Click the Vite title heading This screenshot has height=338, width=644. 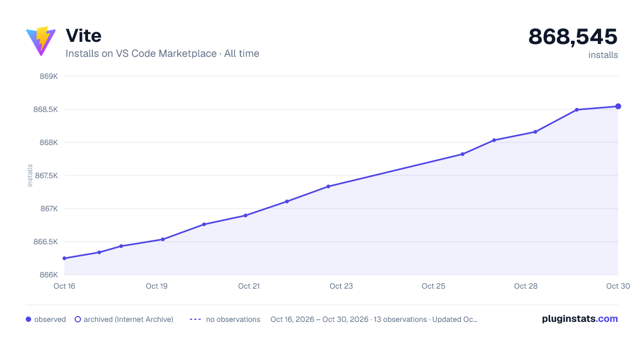(x=84, y=35)
